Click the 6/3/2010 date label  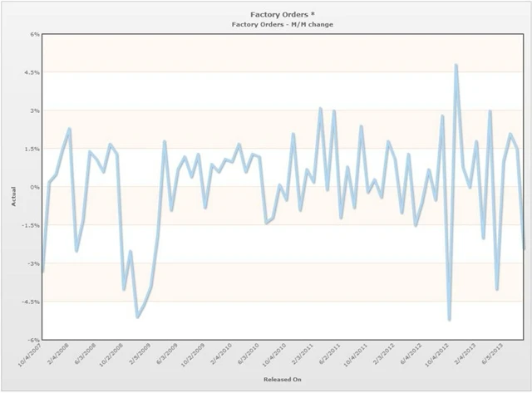pyautogui.click(x=249, y=353)
